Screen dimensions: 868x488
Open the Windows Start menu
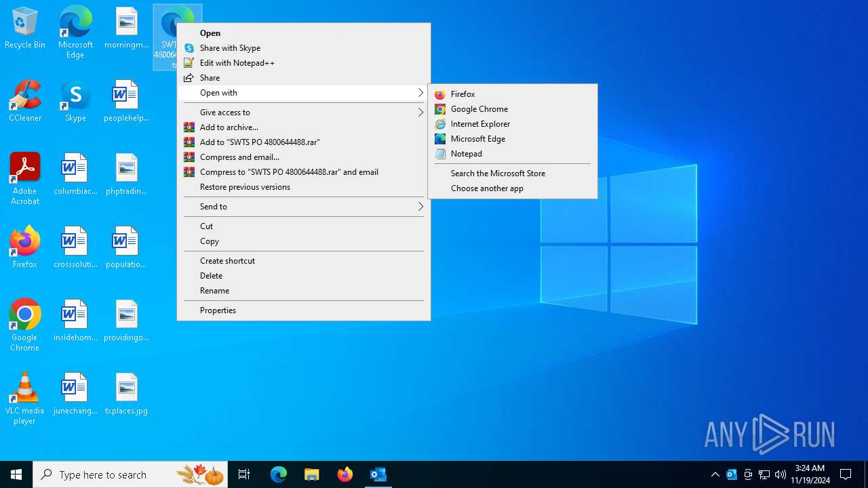pos(16,474)
